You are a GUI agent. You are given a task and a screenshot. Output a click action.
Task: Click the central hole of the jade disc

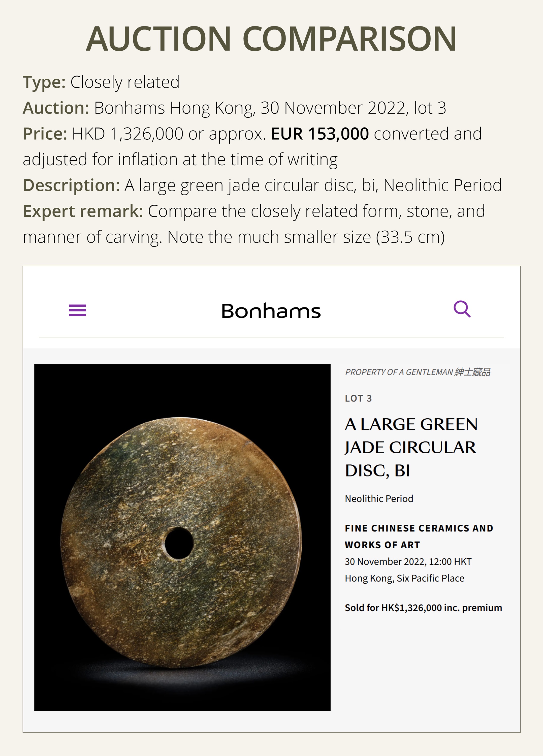[179, 543]
